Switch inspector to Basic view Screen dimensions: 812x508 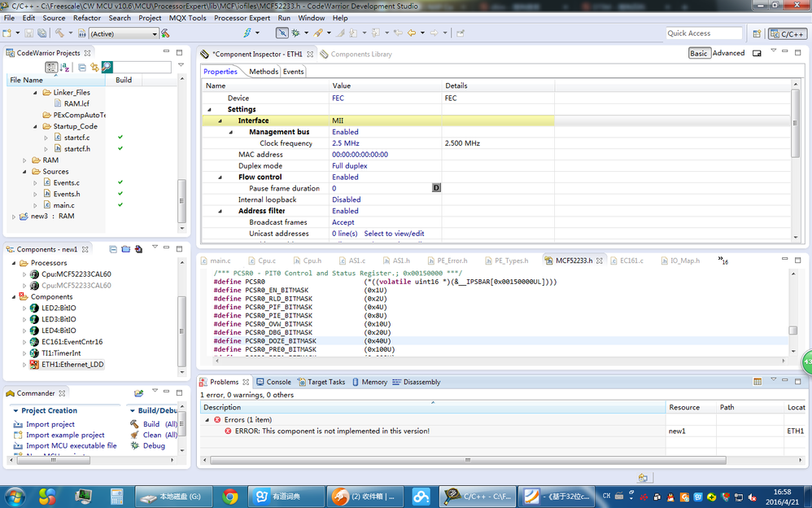(x=699, y=53)
